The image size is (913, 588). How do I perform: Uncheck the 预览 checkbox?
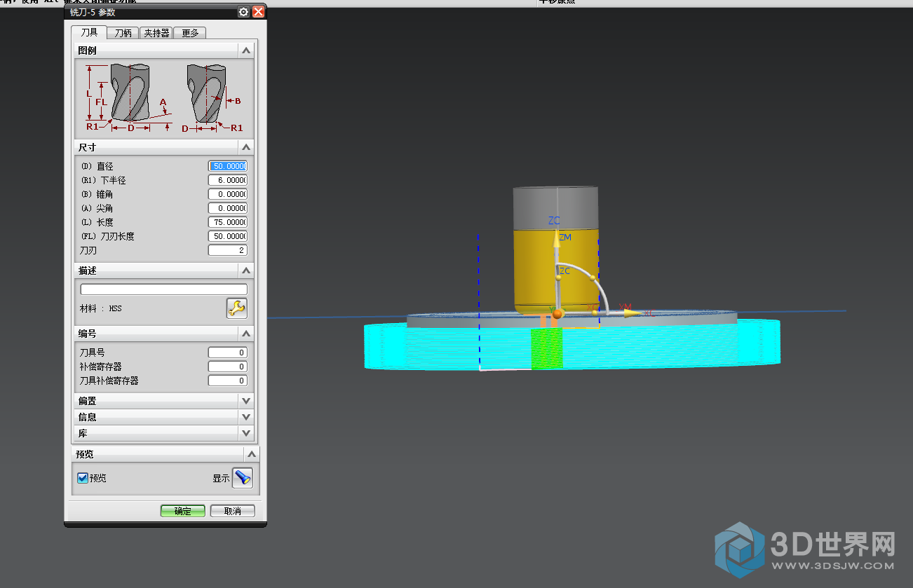(x=83, y=478)
